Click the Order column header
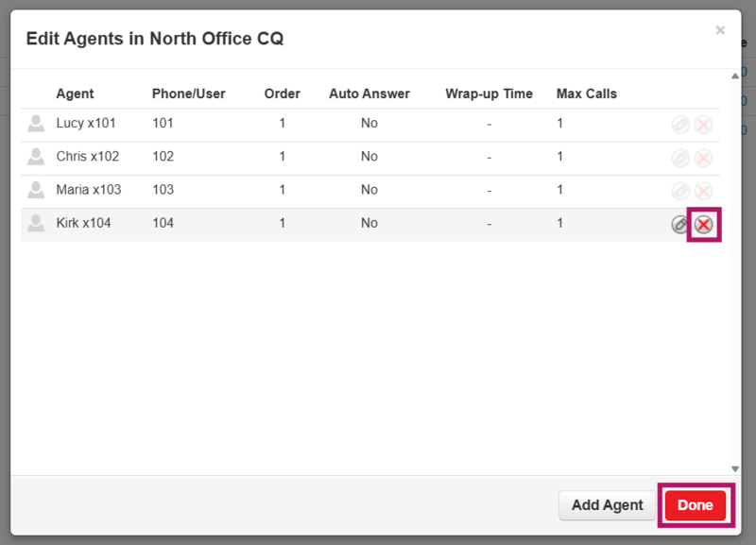The image size is (756, 545). point(282,94)
